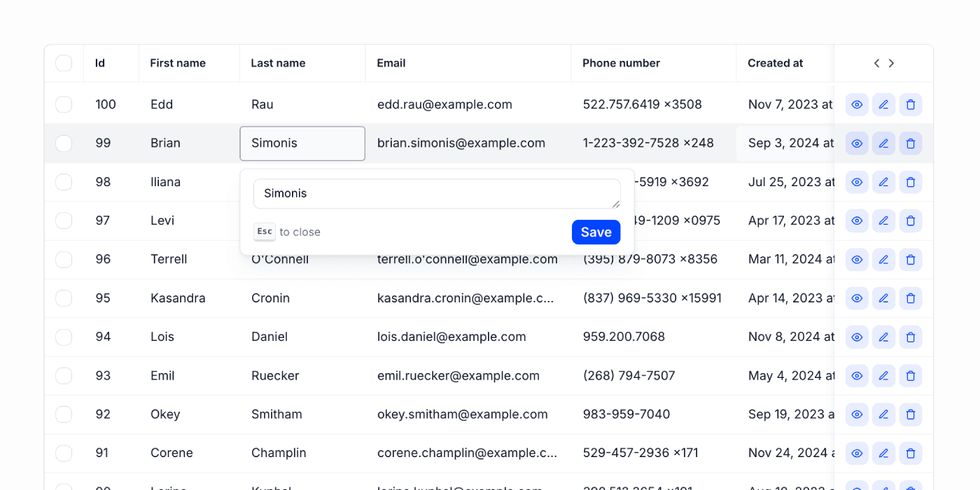Select the row with Id 96

tap(64, 260)
